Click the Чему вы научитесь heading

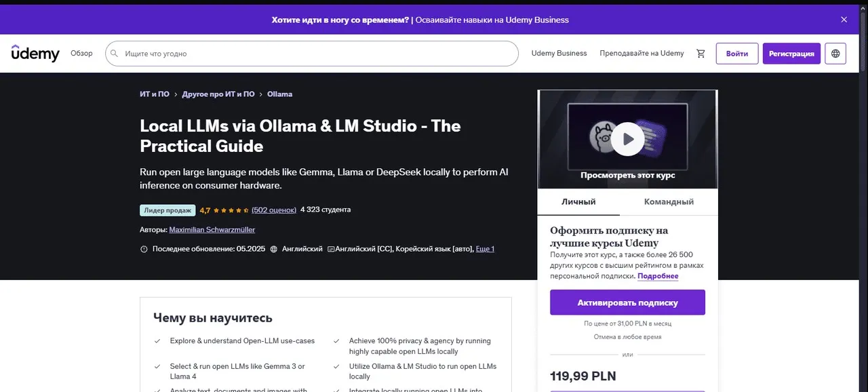pos(213,318)
